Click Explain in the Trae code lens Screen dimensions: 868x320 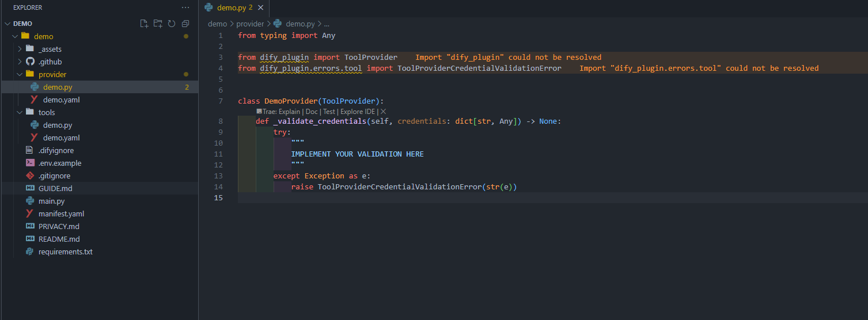[289, 112]
